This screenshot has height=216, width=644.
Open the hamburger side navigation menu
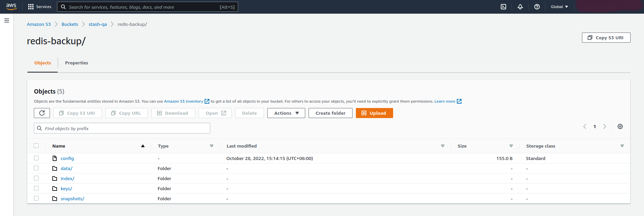click(7, 20)
